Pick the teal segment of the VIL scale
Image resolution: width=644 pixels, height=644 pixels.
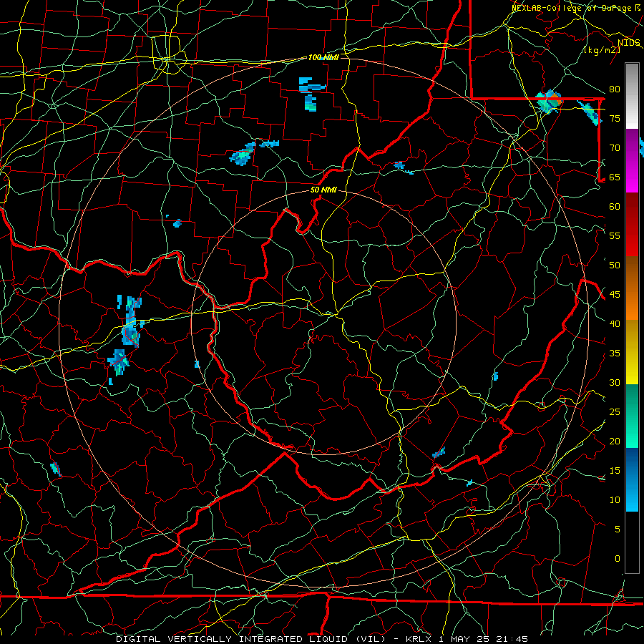click(632, 399)
